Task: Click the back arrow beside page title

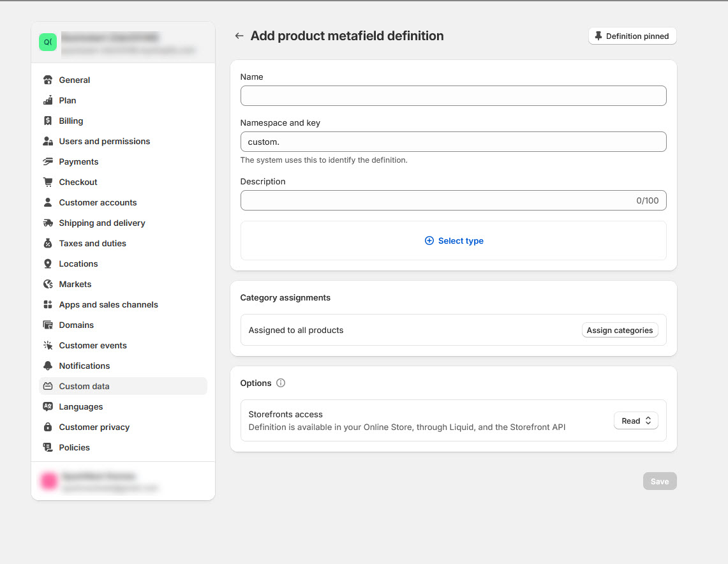Action: coord(239,36)
